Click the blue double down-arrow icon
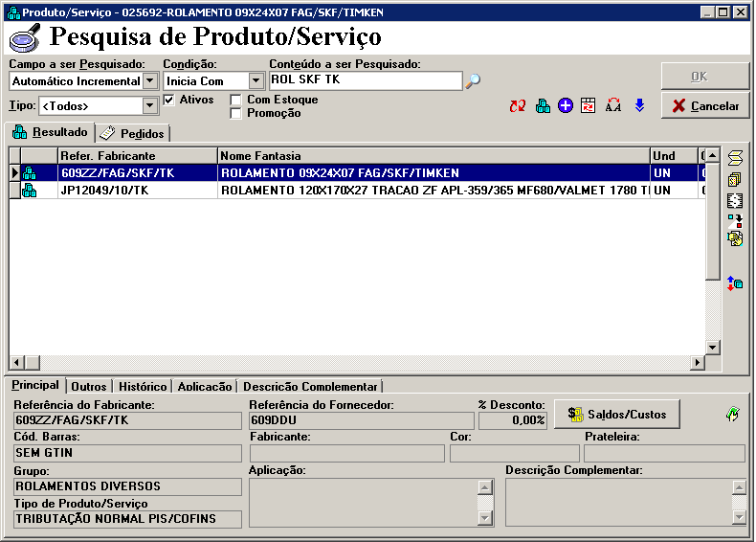Image resolution: width=756 pixels, height=542 pixels. tap(639, 106)
